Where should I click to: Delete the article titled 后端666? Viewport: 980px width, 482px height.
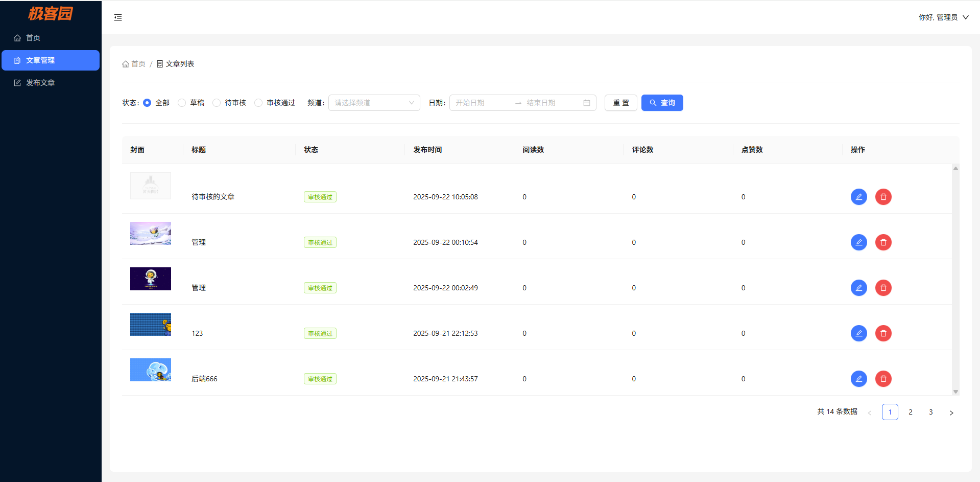pyautogui.click(x=883, y=379)
